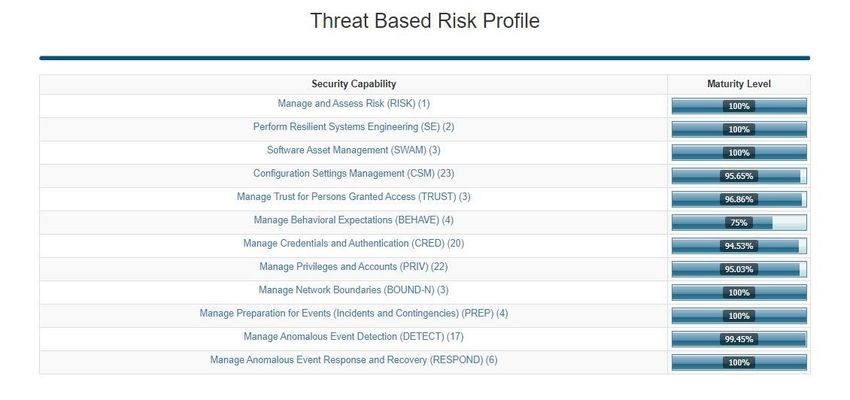This screenshot has height=400, width=850.
Task: Click the Maturity Level column header
Action: pyautogui.click(x=739, y=84)
